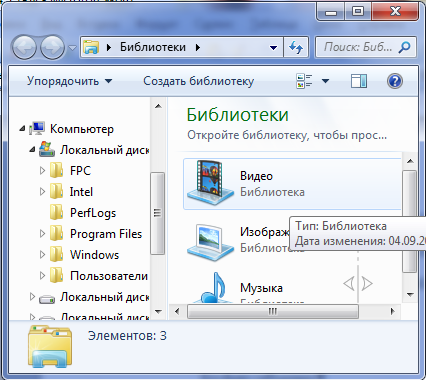This screenshot has width=426, height=380.
Task: Click the Библиотеки heading in content pane
Action: [238, 115]
